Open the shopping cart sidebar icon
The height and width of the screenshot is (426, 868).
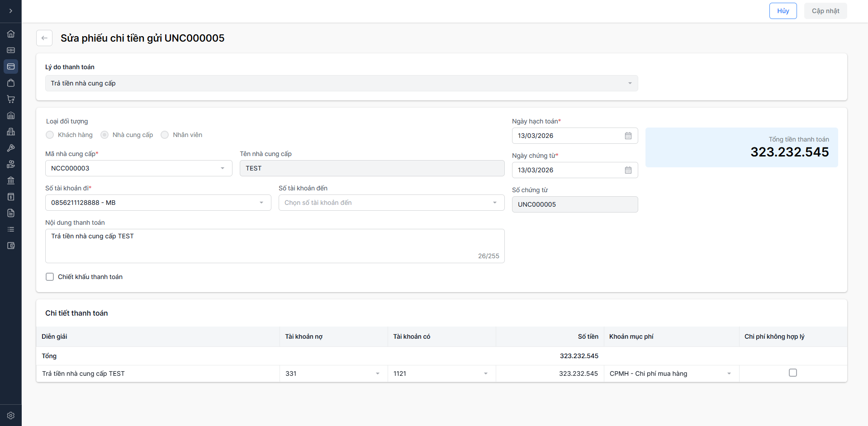(x=11, y=99)
